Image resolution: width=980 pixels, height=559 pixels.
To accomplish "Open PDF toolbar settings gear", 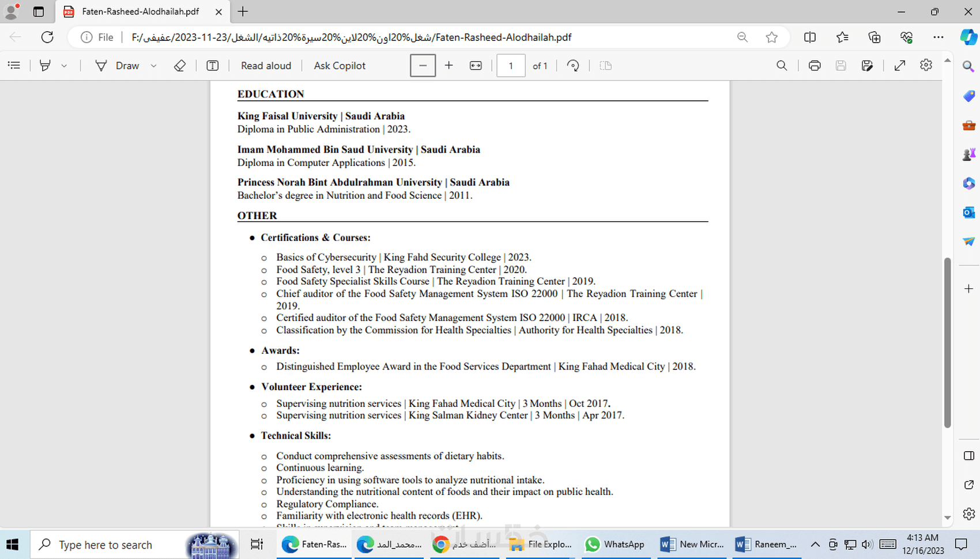I will pos(926,66).
